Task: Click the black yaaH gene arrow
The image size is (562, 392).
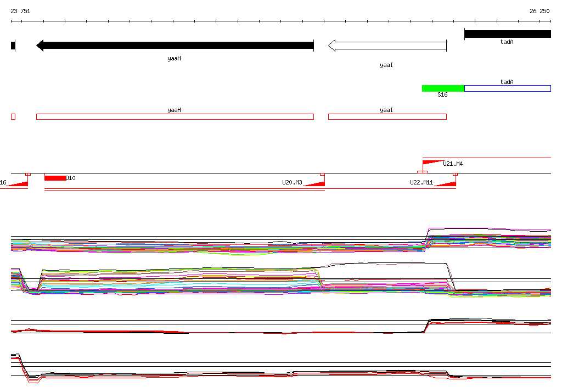Action: [175, 46]
